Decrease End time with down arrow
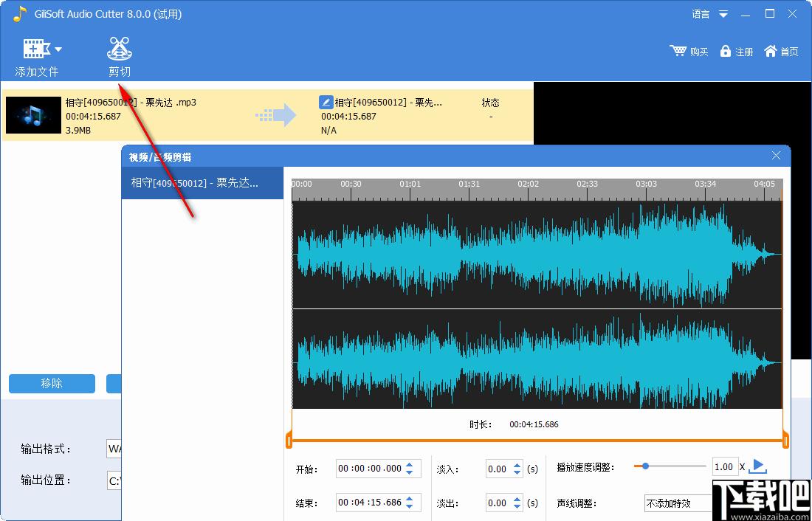 tap(410, 506)
